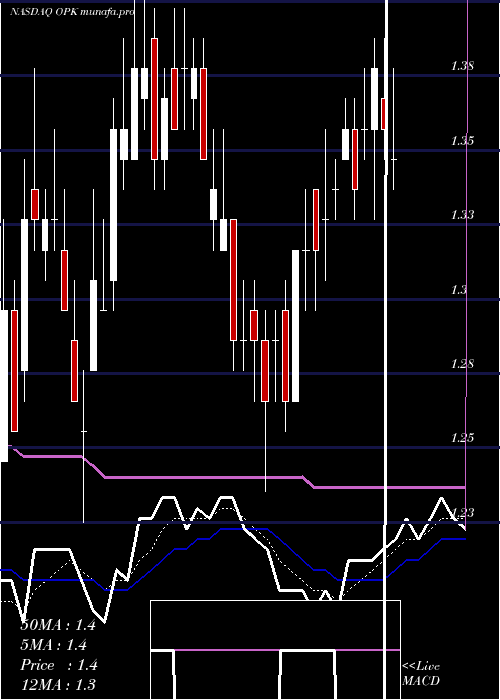Viewport: 500px width, 700px height.
Task: Click the 1.38 price axis label
Action: tap(462, 67)
